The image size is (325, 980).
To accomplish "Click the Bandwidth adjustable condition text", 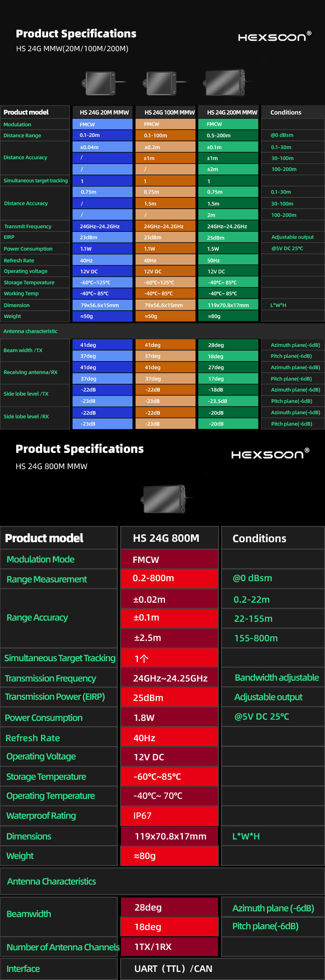I will [277, 677].
